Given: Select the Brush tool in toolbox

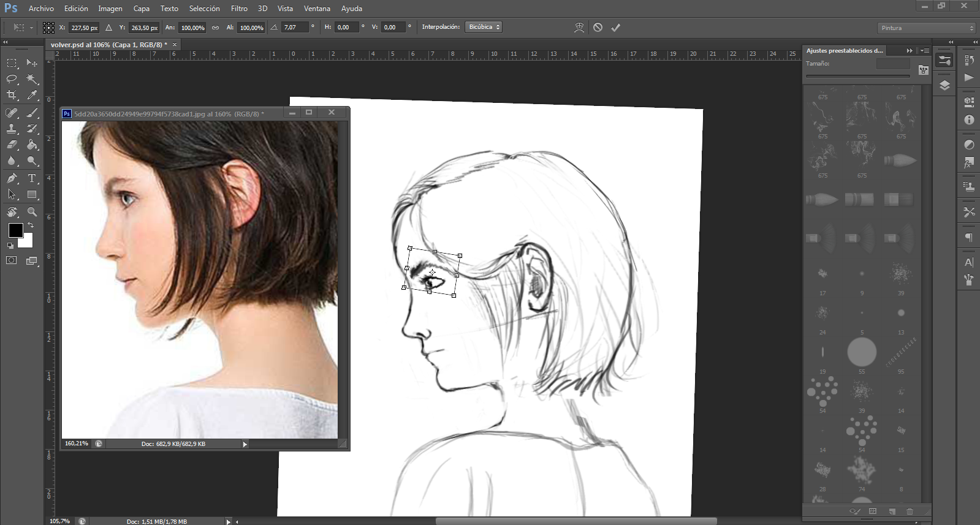Looking at the screenshot, I should pos(32,113).
